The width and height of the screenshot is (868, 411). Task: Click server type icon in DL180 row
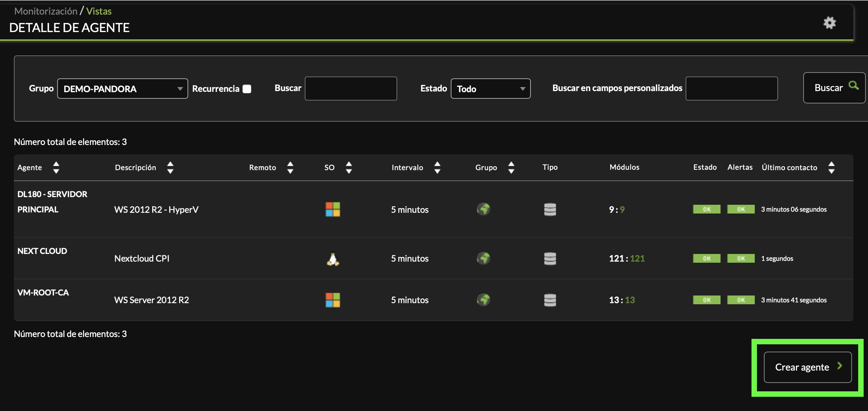tap(550, 210)
